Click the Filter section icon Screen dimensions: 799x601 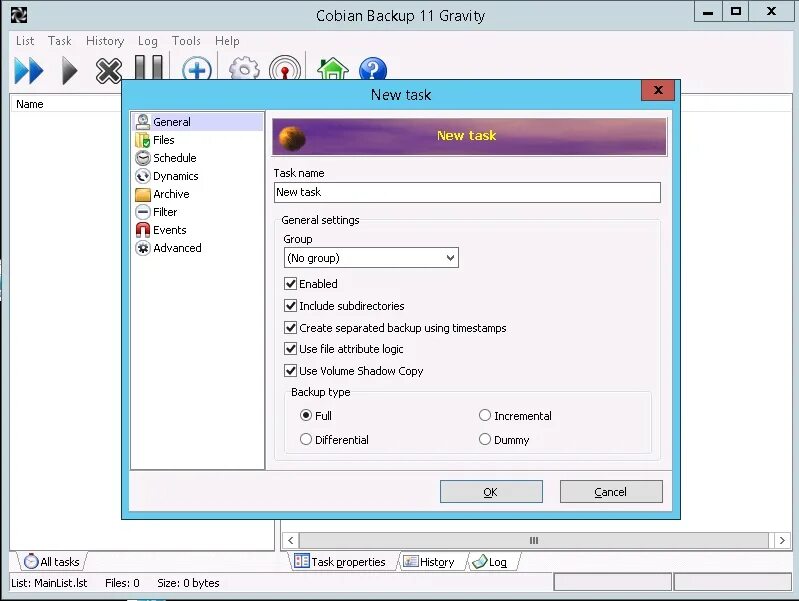click(x=143, y=212)
